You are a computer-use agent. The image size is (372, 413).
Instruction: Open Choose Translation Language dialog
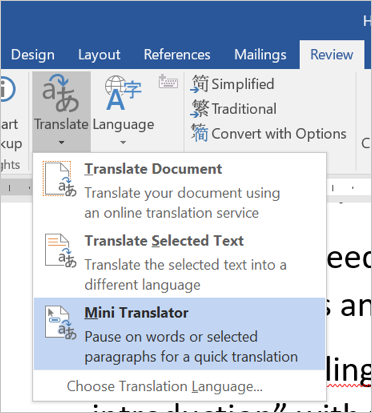(x=165, y=387)
